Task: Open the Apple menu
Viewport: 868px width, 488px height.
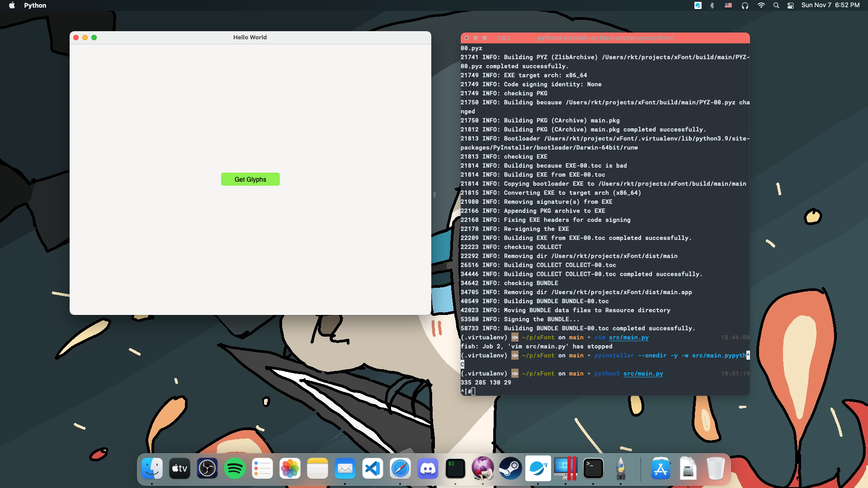Action: pyautogui.click(x=12, y=5)
